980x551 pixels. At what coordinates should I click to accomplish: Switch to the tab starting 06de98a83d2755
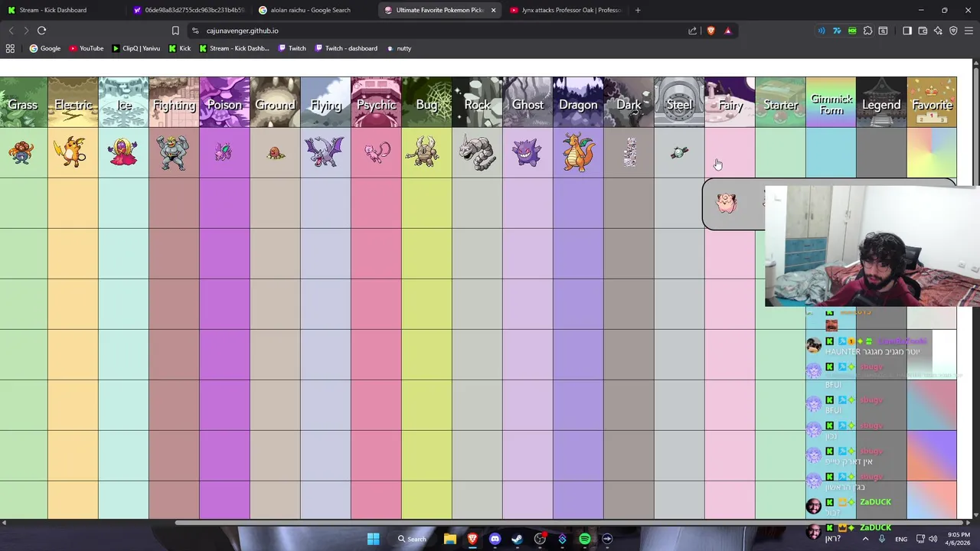pos(188,10)
